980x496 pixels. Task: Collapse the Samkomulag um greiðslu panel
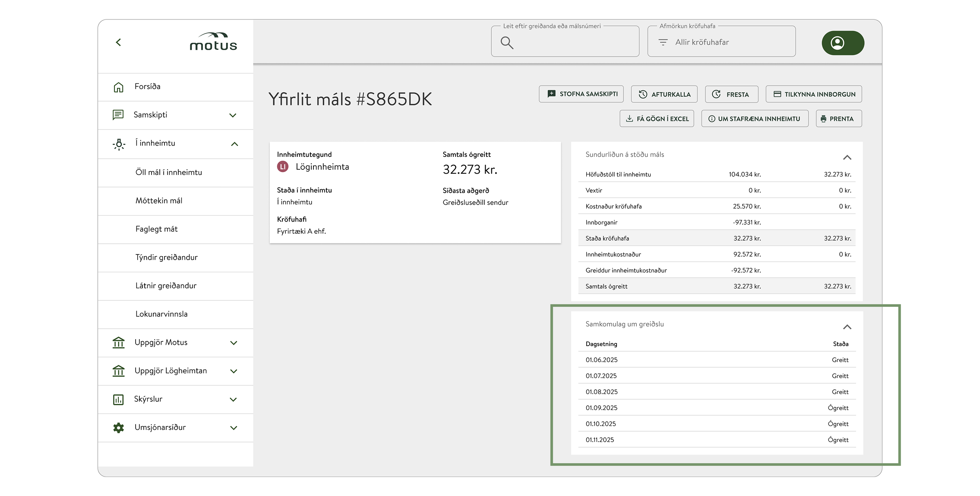(x=847, y=327)
